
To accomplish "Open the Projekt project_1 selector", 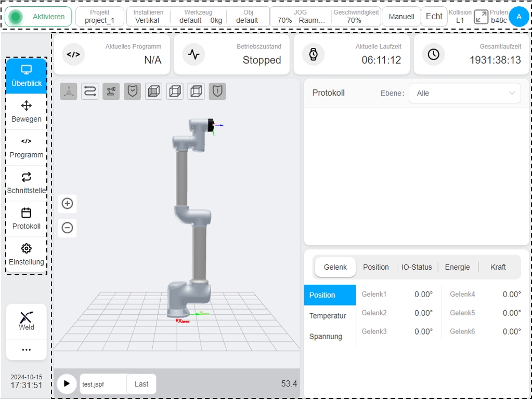I will click(x=99, y=17).
